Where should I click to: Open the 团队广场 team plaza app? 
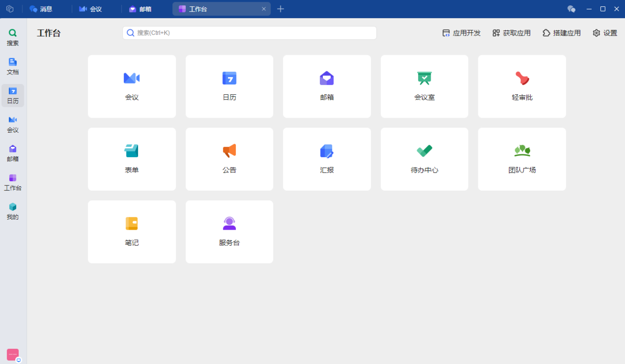coord(522,159)
